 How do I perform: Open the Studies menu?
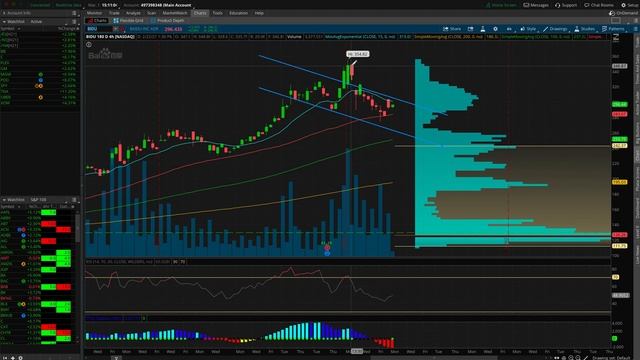pos(584,29)
